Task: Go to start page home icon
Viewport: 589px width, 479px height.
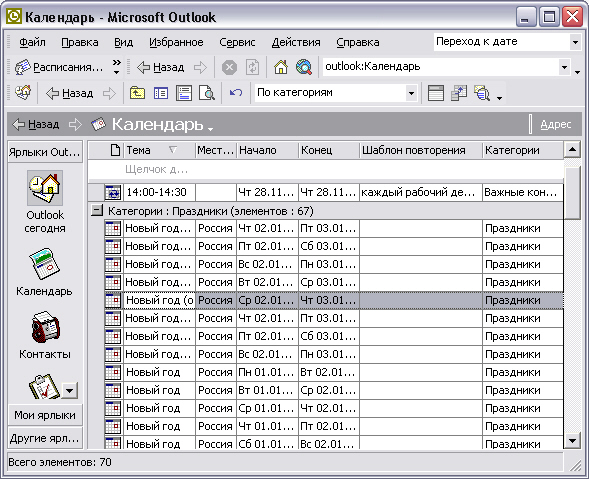Action: pyautogui.click(x=281, y=68)
